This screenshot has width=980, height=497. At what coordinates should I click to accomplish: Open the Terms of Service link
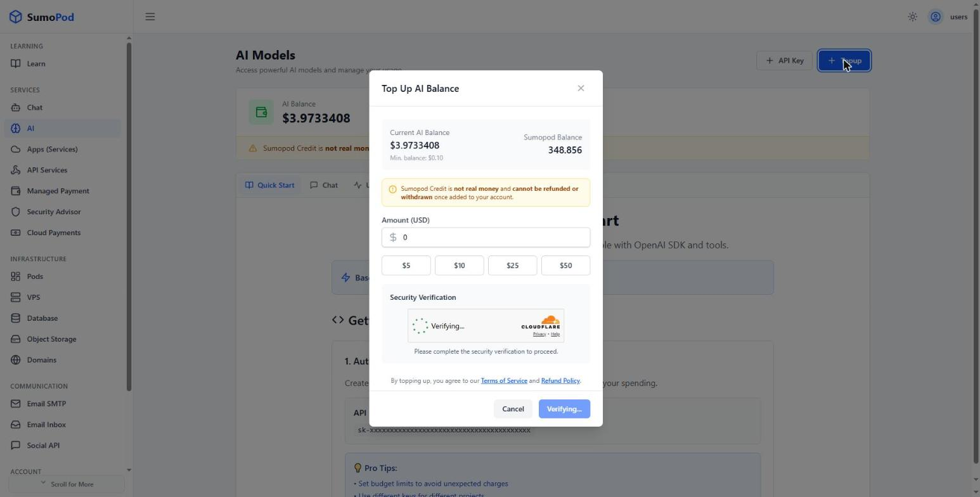pos(504,381)
